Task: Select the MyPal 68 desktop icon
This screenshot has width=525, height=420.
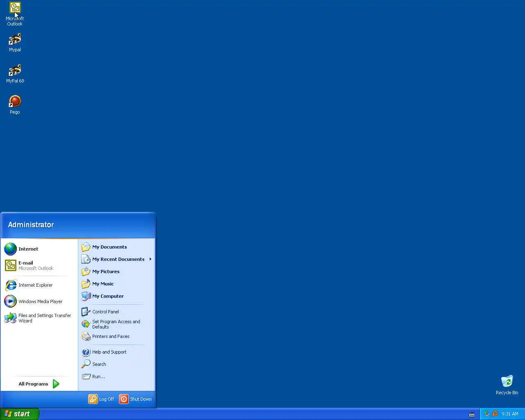Action: click(15, 74)
